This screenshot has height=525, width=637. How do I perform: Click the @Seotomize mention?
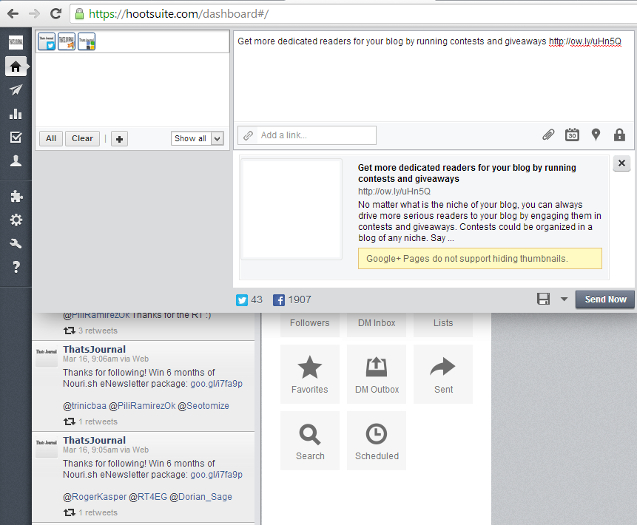203,406
